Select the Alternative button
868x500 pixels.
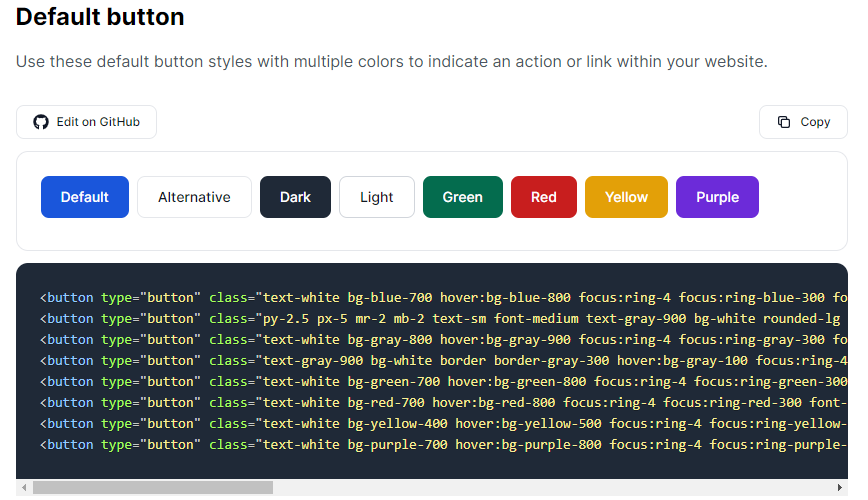194,197
